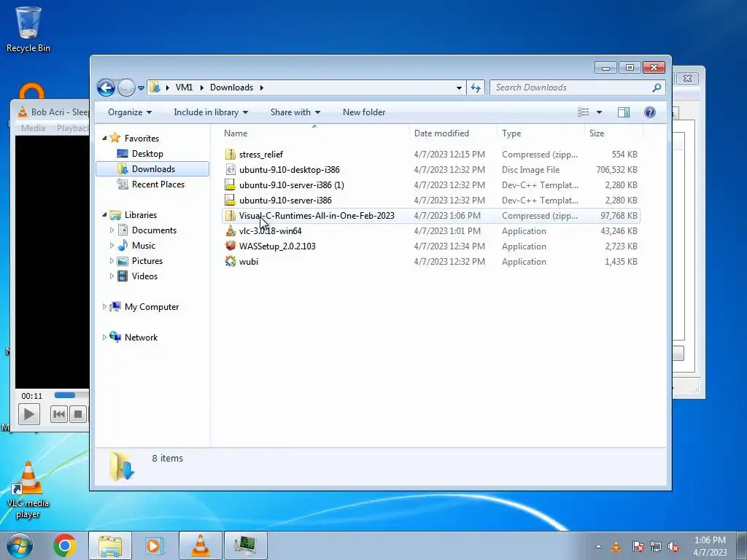
Task: Open the Videos library
Action: 144,276
